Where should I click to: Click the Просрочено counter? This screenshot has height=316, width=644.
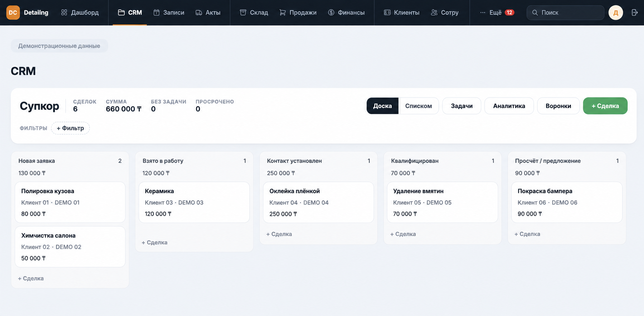click(x=215, y=106)
